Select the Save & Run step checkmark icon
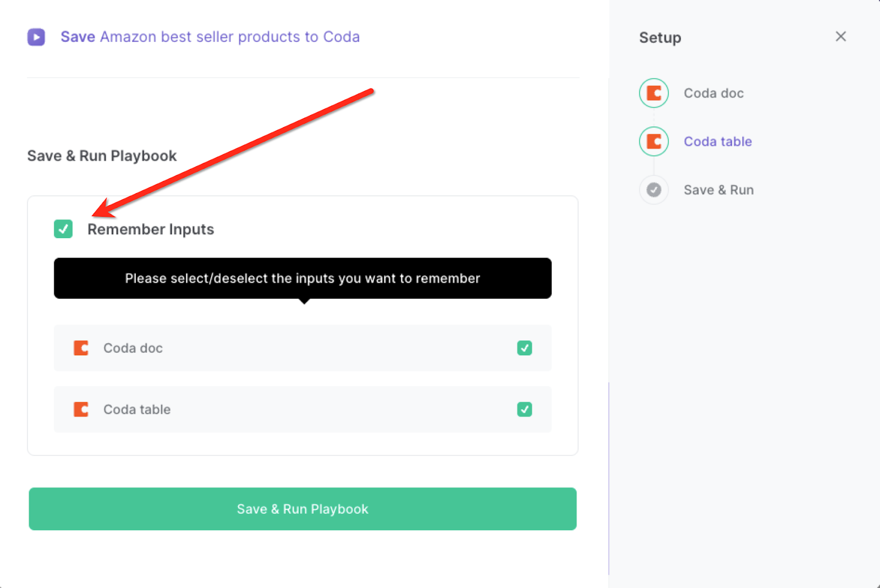880x588 pixels. pos(654,190)
